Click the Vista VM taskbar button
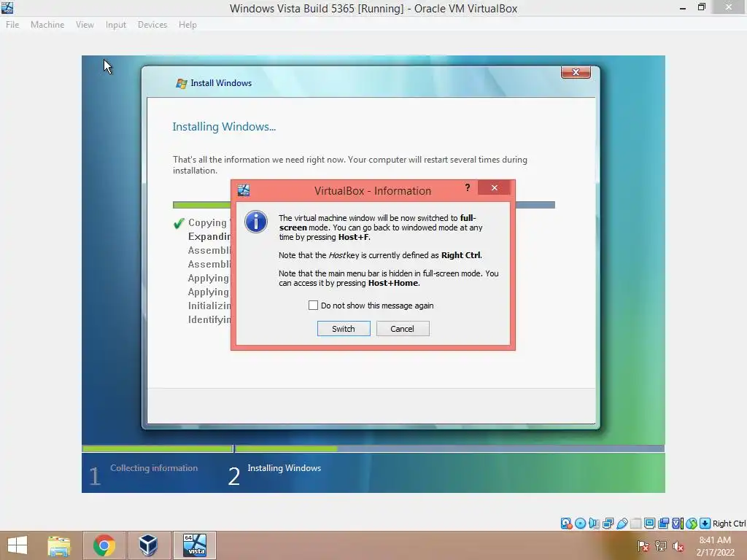This screenshot has width=747, height=560. tap(194, 545)
